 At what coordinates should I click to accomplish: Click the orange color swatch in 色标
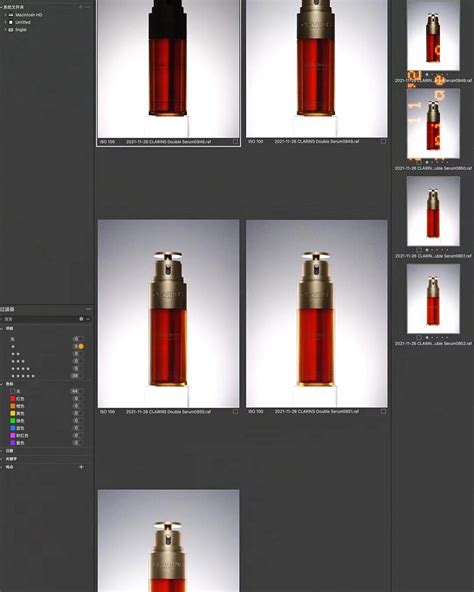pyautogui.click(x=12, y=406)
